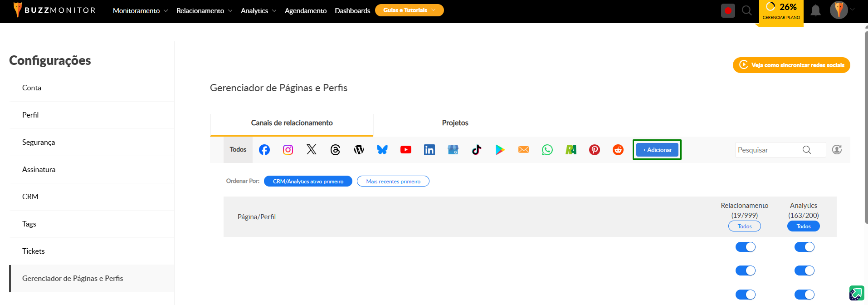Expand Guias e Tutoriais dropdown

[x=409, y=10]
